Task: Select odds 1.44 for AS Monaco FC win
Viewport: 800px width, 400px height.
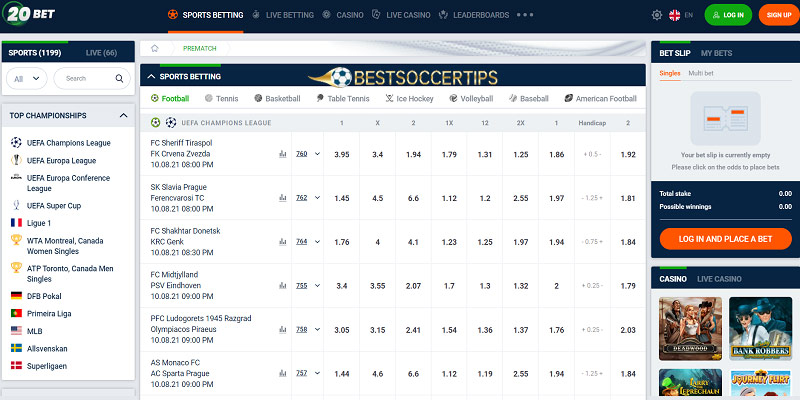Action: pos(342,374)
